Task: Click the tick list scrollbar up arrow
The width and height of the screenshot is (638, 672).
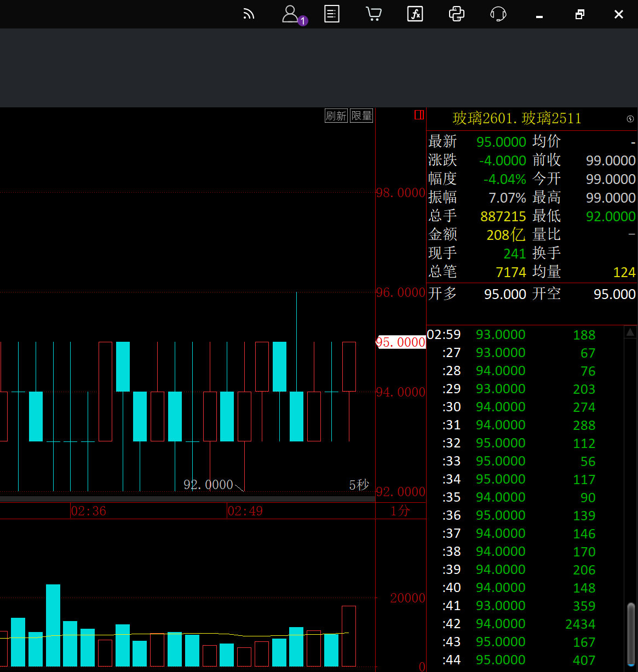Action: point(630,332)
